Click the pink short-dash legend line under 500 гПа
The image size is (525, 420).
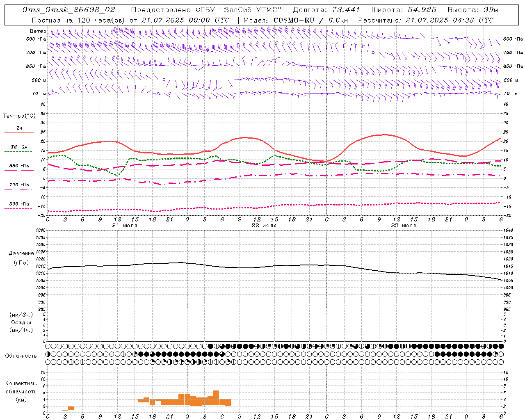tap(19, 208)
